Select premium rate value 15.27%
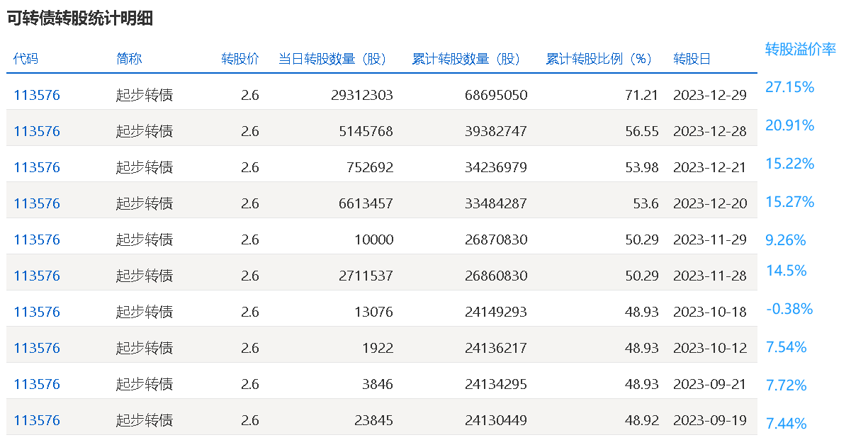 tap(790, 202)
